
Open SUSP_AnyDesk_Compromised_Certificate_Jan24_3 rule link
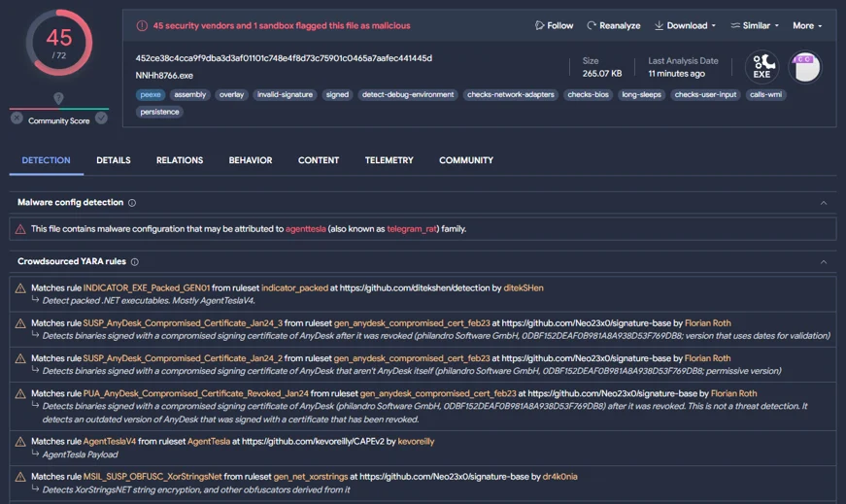(183, 322)
